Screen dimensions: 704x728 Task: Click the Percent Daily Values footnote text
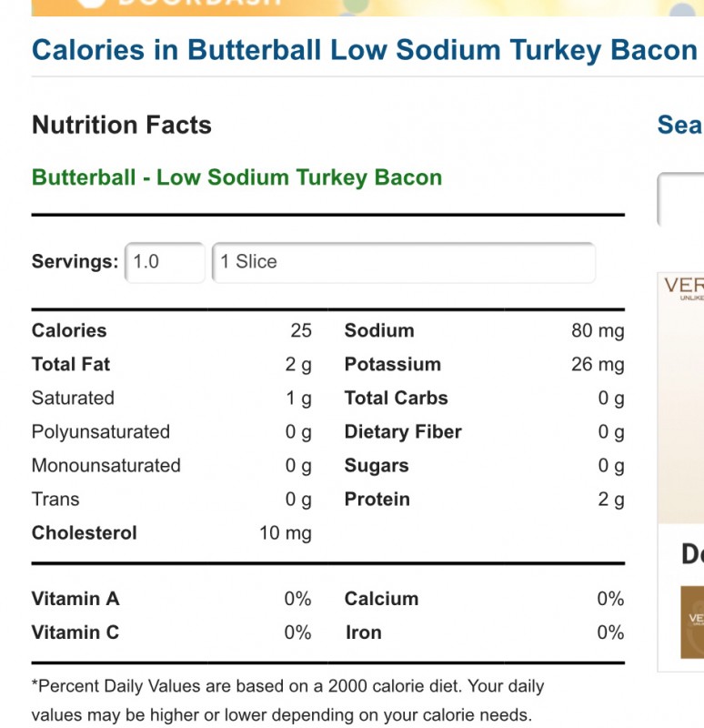click(287, 700)
